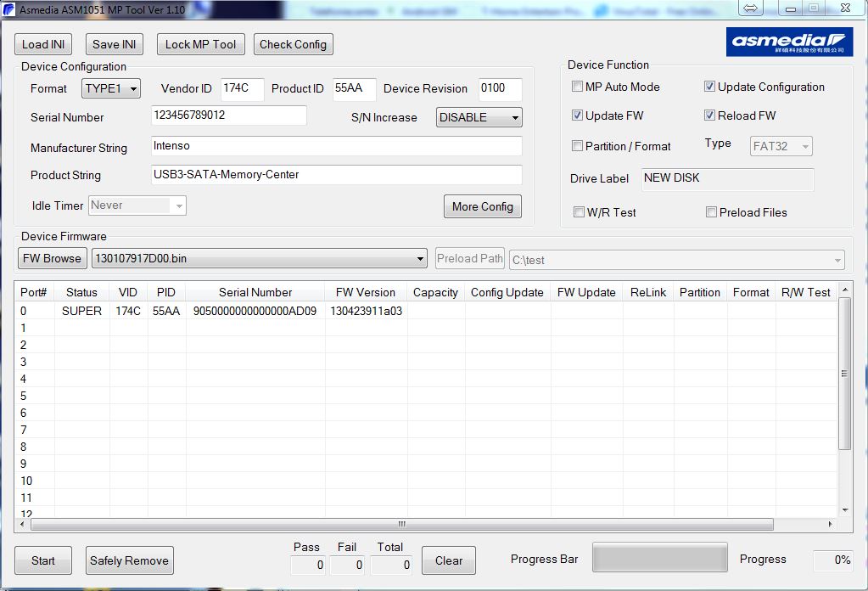Click the Drive Label NEW DISK field
This screenshot has width=868, height=591.
(x=727, y=179)
